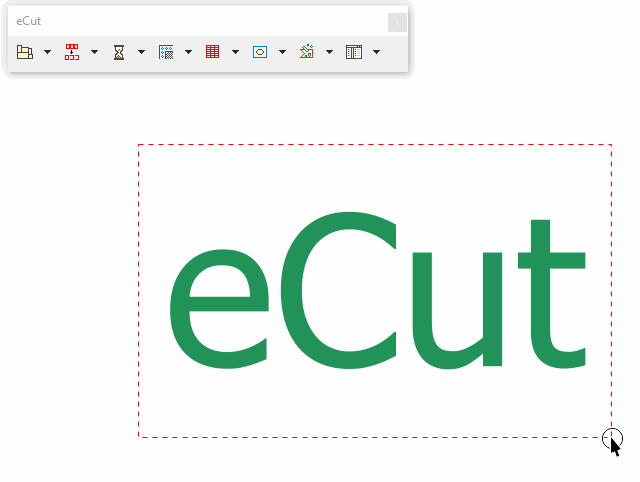Click the blue framed ellipse icon
Screen dimensions: 640x482
(x=260, y=52)
